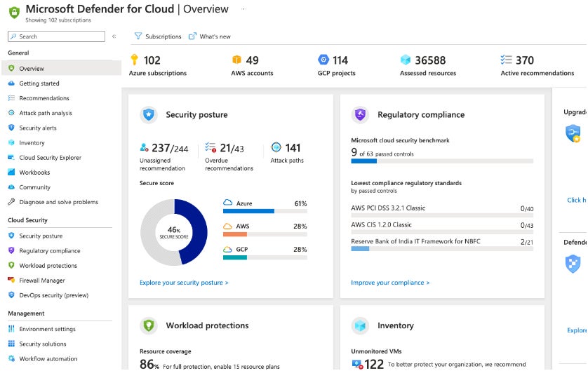The width and height of the screenshot is (588, 371).
Task: Click the GCP projects hexagon icon
Action: (323, 60)
